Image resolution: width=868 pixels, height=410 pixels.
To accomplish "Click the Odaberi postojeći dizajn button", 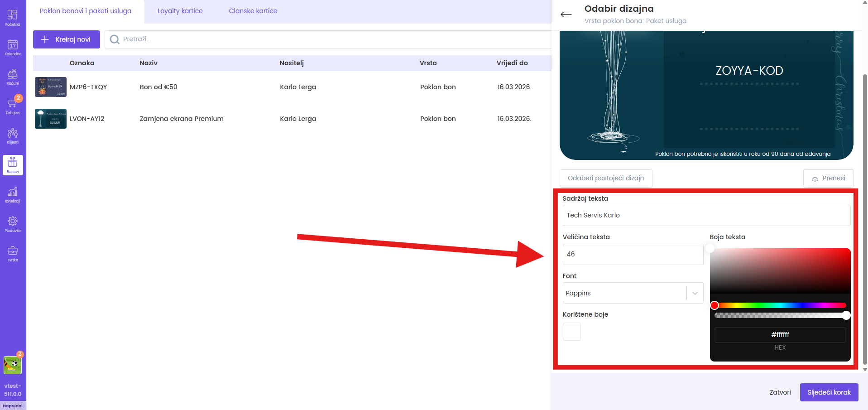I will click(x=605, y=178).
